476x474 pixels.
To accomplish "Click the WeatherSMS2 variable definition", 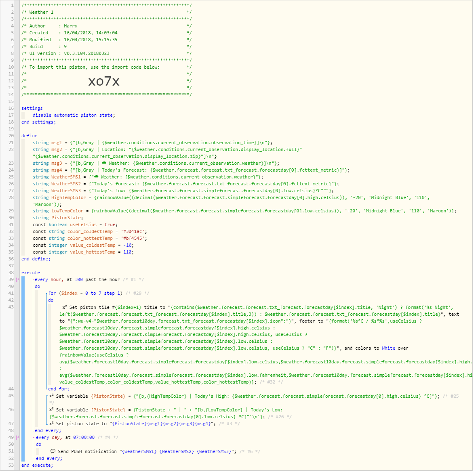I will click(x=186, y=185).
